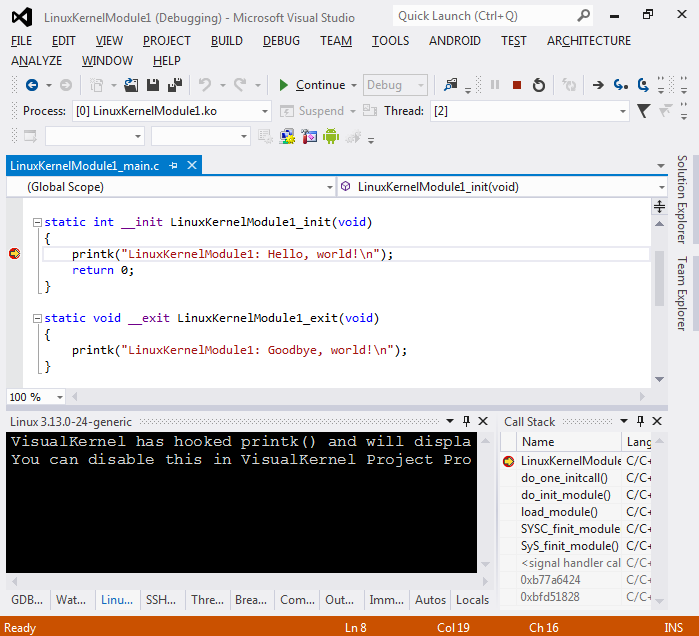
Task: Switch to the SSH... bottom tab
Action: pos(160,600)
